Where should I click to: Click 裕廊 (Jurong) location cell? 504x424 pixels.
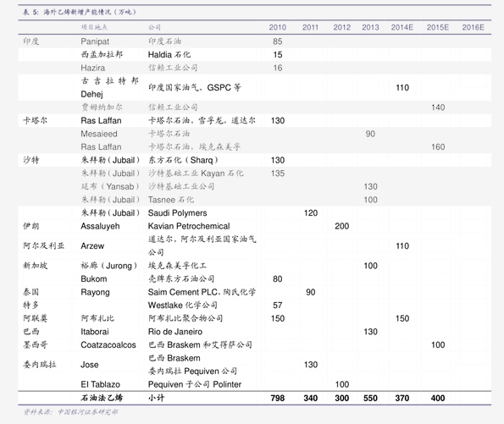click(x=109, y=266)
